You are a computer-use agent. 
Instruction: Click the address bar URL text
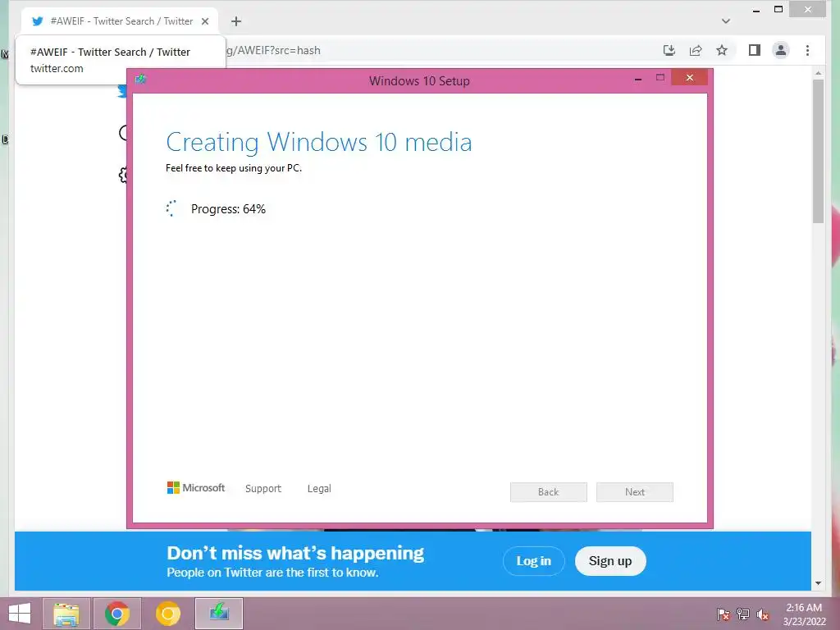(273, 50)
